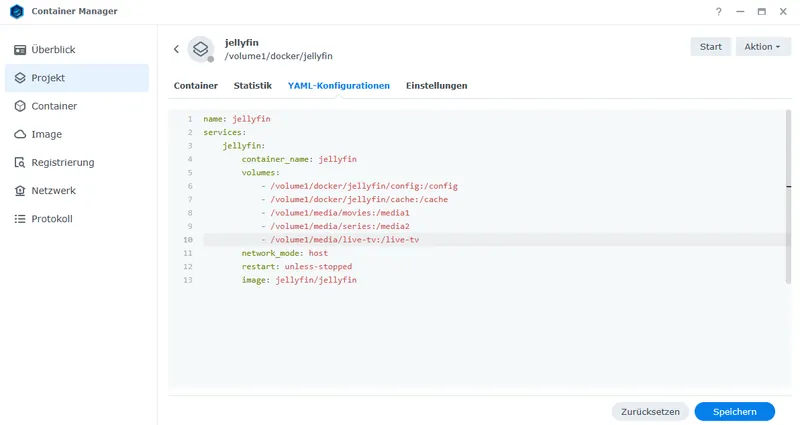This screenshot has width=800, height=425.
Task: Switch to the Container tab
Action: pyautogui.click(x=195, y=86)
